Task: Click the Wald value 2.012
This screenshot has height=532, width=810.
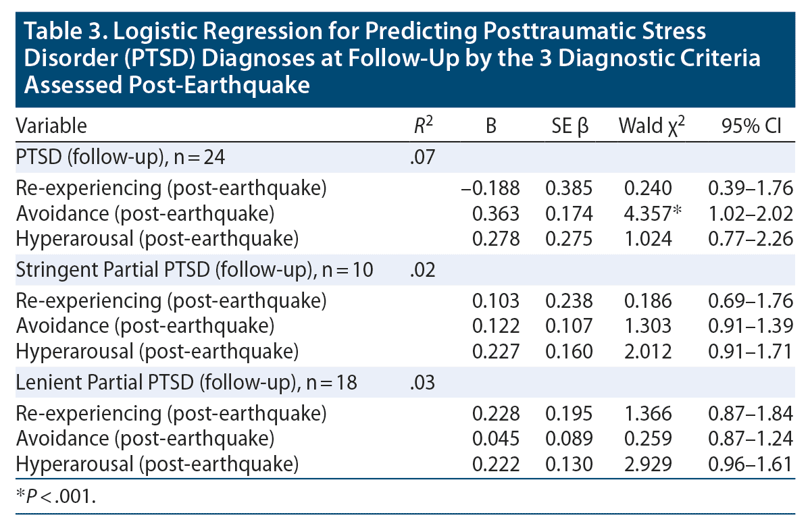Action: pyautogui.click(x=648, y=351)
